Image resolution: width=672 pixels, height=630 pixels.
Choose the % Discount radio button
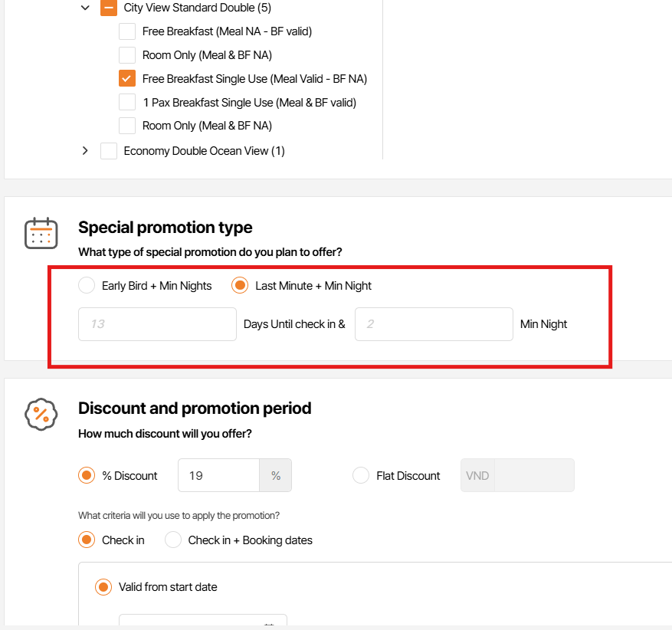87,476
